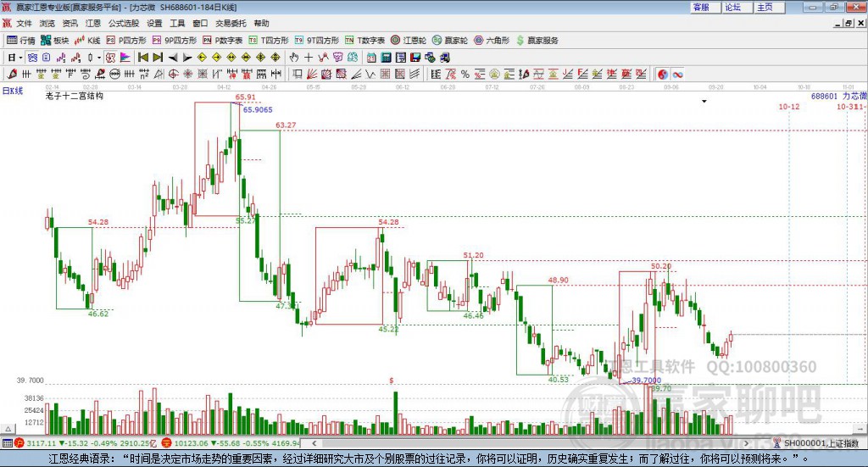Click the 老子十二宫结构 chart label
The width and height of the screenshot is (868, 467).
(75, 97)
